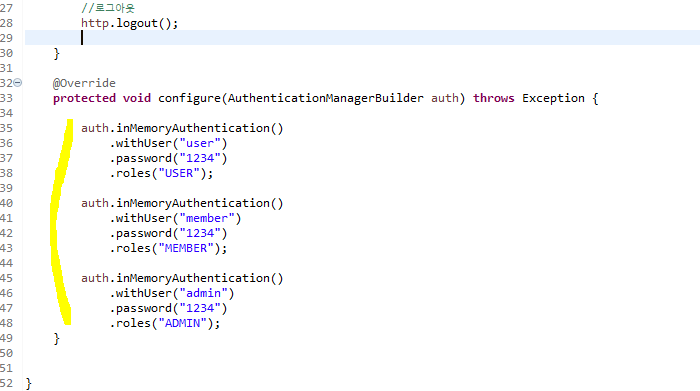Viewport: 700px width, 391px height.
Task: Click .password("1234") on line 42
Action: click(168, 233)
